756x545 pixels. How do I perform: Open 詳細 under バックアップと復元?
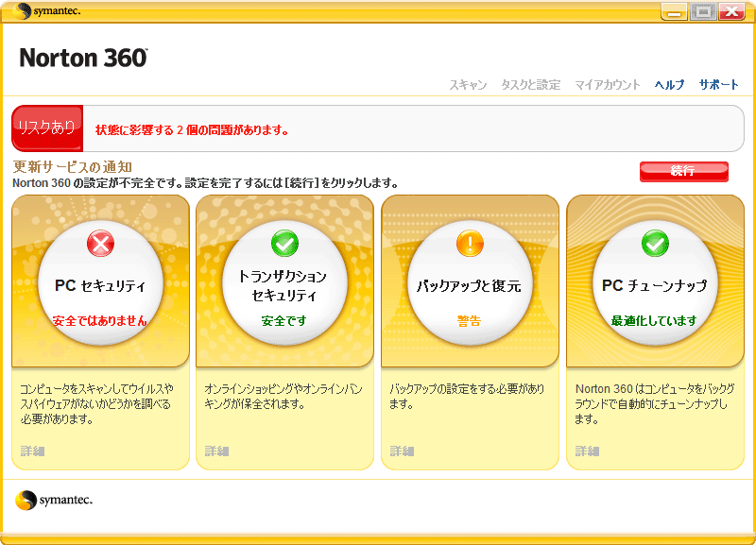(402, 451)
